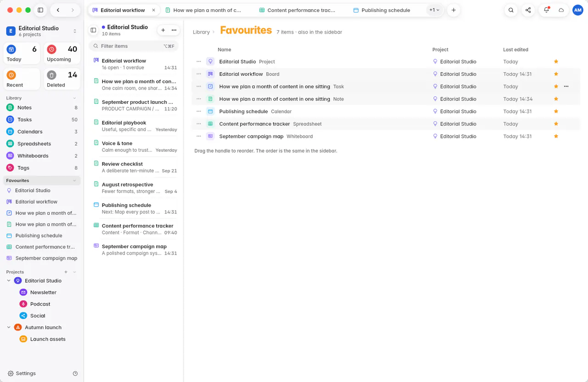Open the AM user avatar
Image resolution: width=588 pixels, height=382 pixels.
click(x=577, y=10)
